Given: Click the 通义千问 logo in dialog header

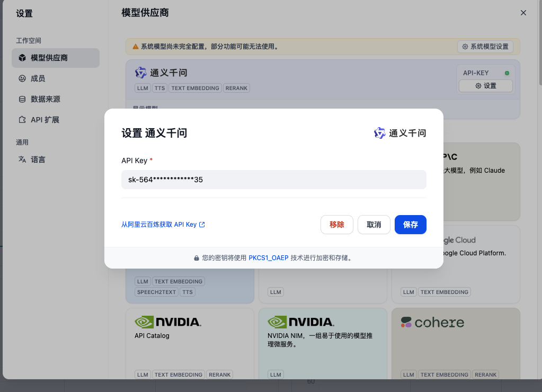Looking at the screenshot, I should [x=399, y=133].
